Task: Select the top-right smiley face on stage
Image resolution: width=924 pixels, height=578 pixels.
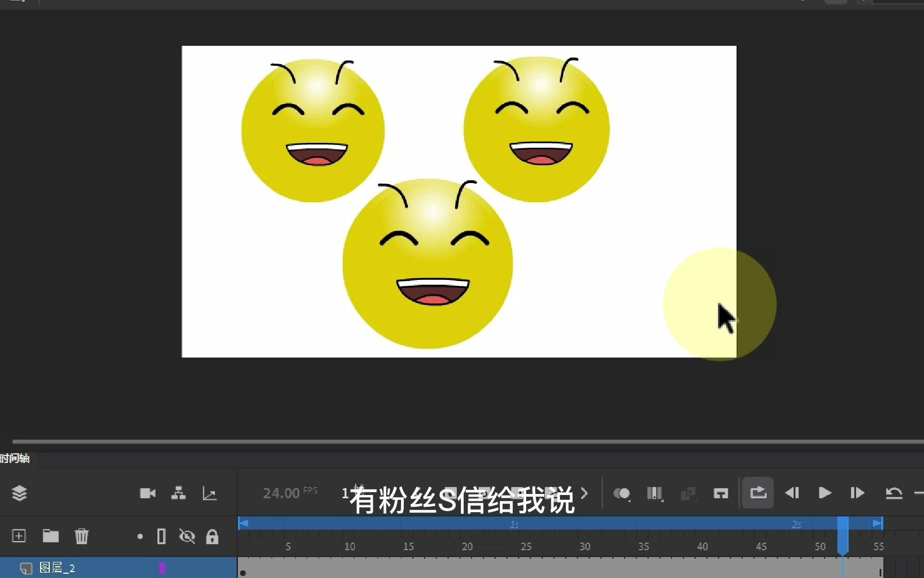Action: (536, 129)
